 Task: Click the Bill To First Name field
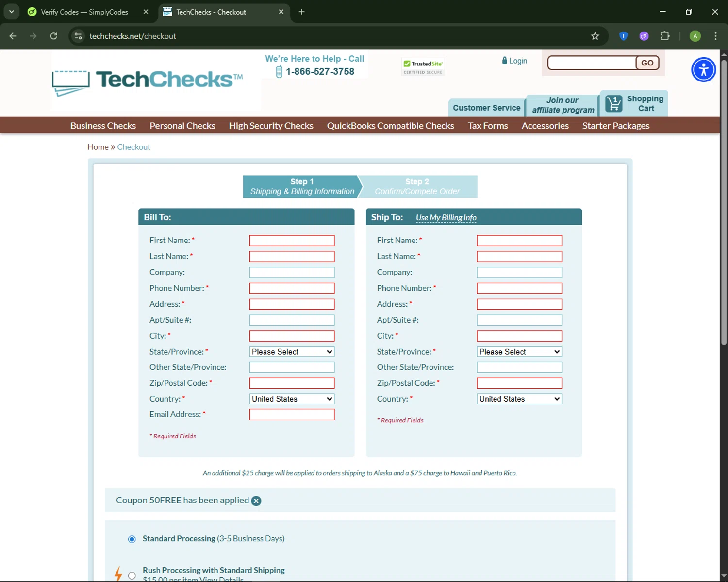pyautogui.click(x=292, y=241)
